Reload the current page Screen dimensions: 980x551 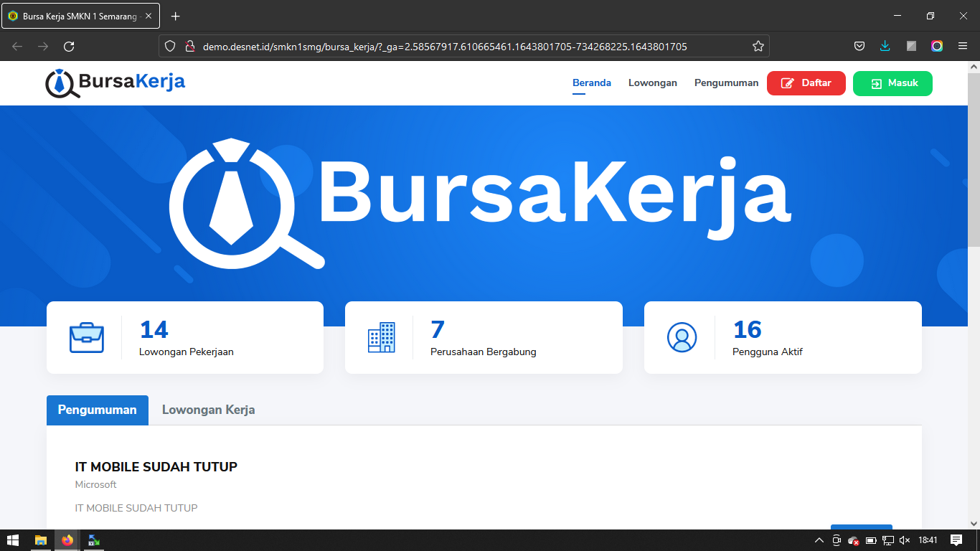coord(69,47)
